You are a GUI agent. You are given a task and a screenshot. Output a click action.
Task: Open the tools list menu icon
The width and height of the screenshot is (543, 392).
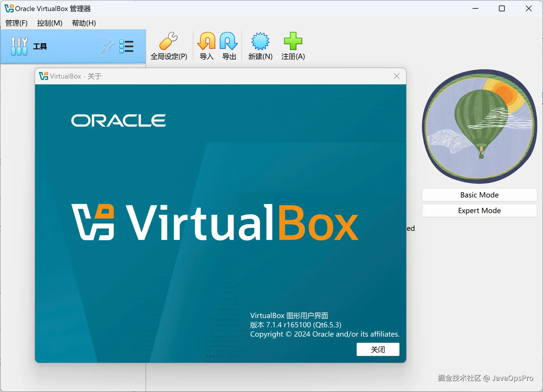[x=126, y=46]
